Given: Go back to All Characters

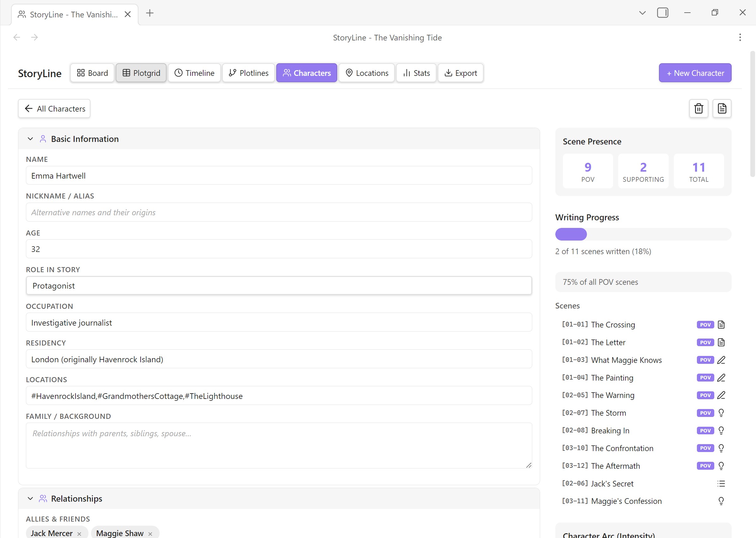Looking at the screenshot, I should pos(54,109).
